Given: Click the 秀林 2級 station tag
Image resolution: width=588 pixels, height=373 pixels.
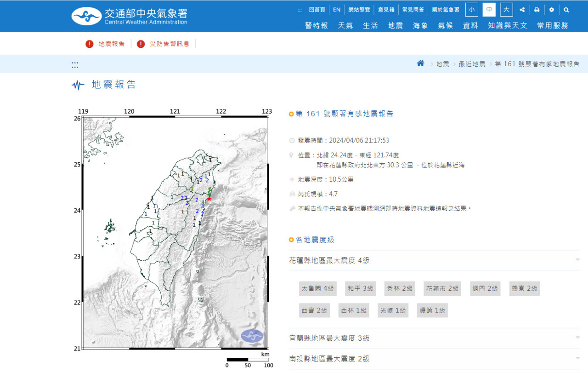Looking at the screenshot, I should click(x=400, y=289).
